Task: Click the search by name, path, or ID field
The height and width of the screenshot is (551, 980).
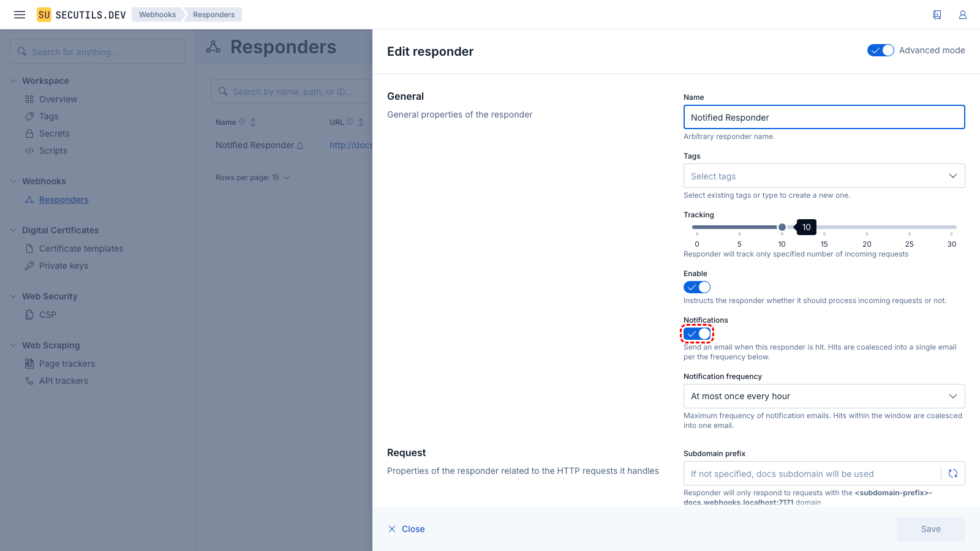Action: (292, 91)
